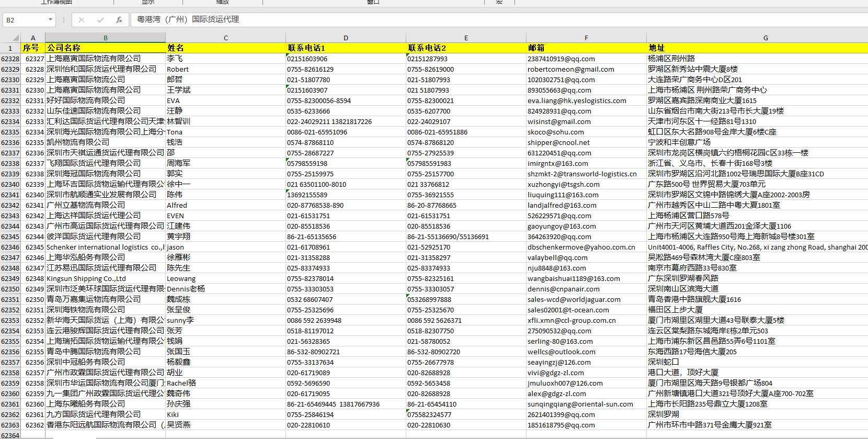Click the cancel (X) icon in formula bar
The height and width of the screenshot is (439, 868).
tap(81, 20)
